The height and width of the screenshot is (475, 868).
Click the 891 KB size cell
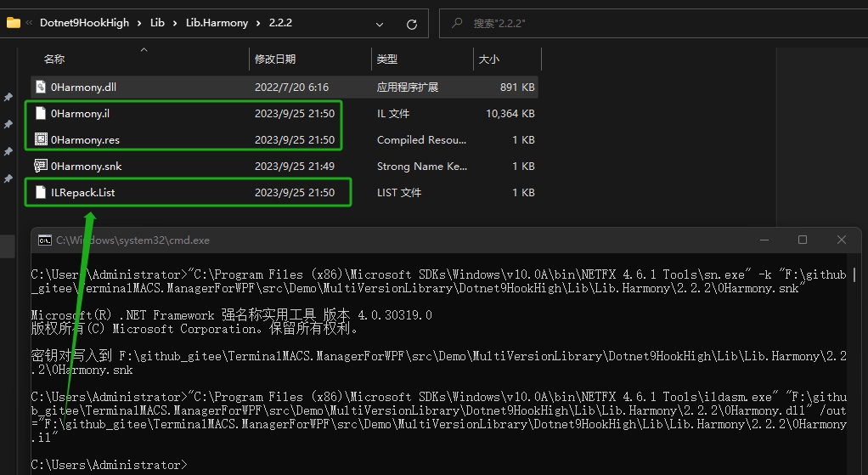click(517, 87)
